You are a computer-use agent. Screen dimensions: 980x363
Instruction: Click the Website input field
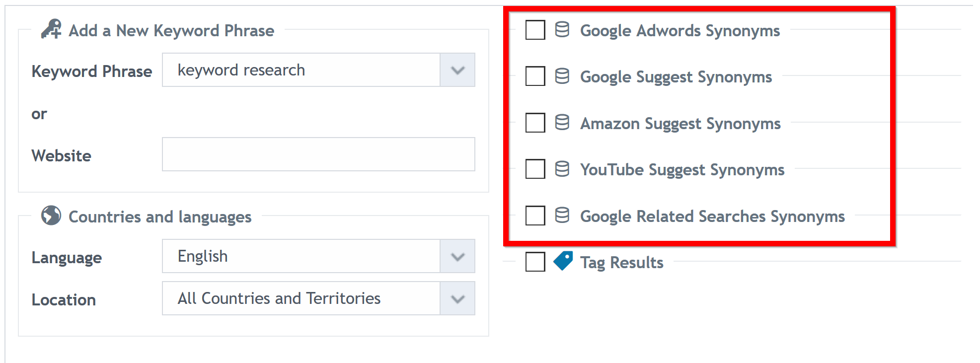coord(318,154)
